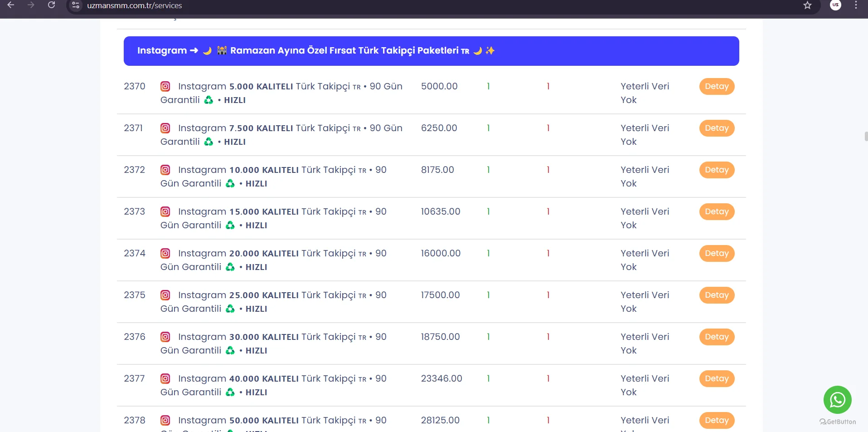This screenshot has height=432, width=868.
Task: Open Detay for 7.500 Türk Takipçi package
Action: pos(716,128)
